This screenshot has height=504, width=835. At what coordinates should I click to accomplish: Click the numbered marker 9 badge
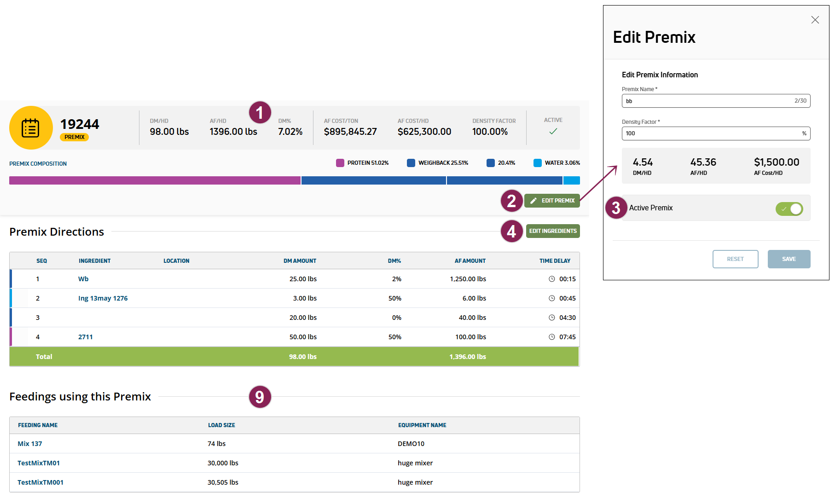260,397
